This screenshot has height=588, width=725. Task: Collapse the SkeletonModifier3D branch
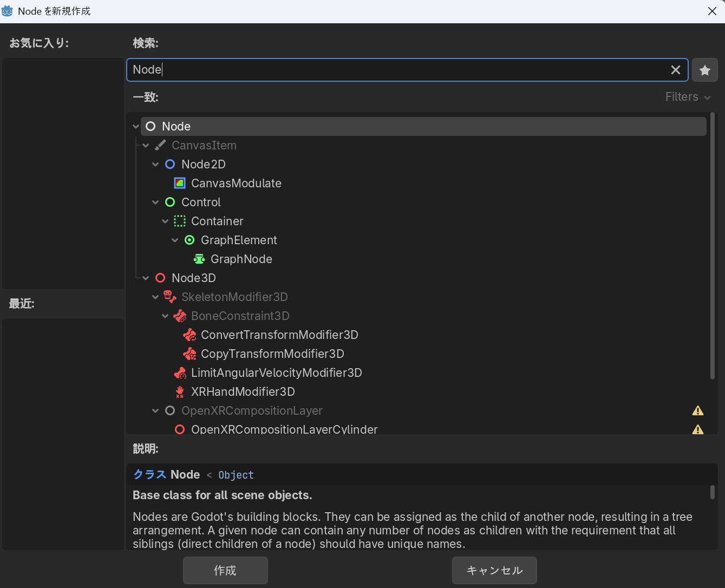[155, 297]
